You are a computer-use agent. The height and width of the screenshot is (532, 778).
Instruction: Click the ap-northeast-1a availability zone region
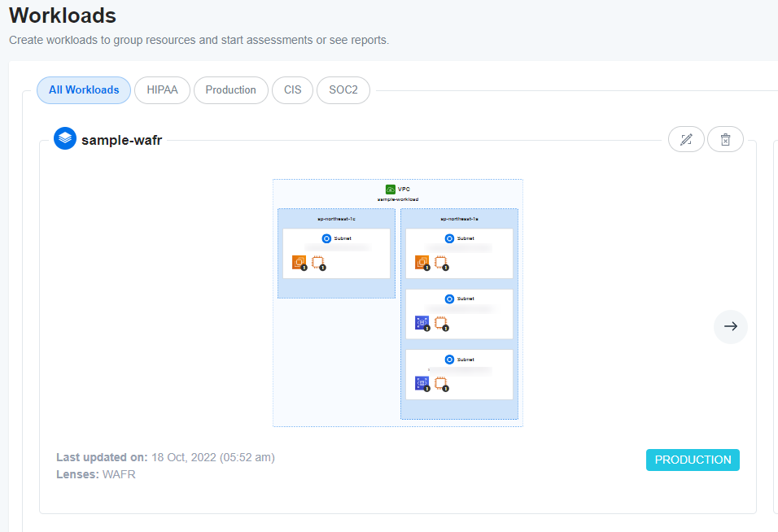pyautogui.click(x=459, y=217)
